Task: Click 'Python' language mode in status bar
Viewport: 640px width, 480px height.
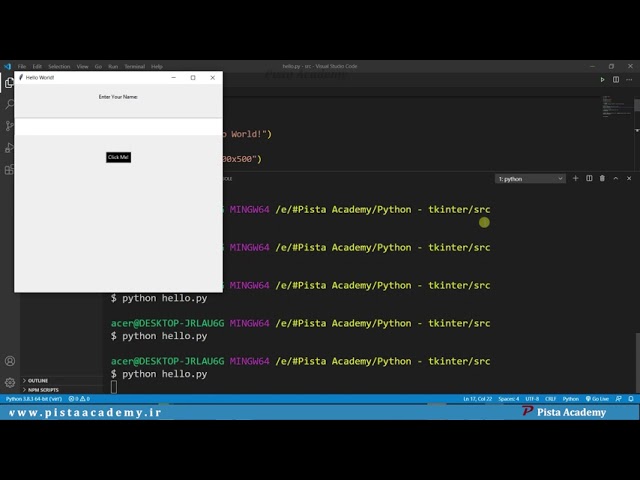Action: (571, 399)
